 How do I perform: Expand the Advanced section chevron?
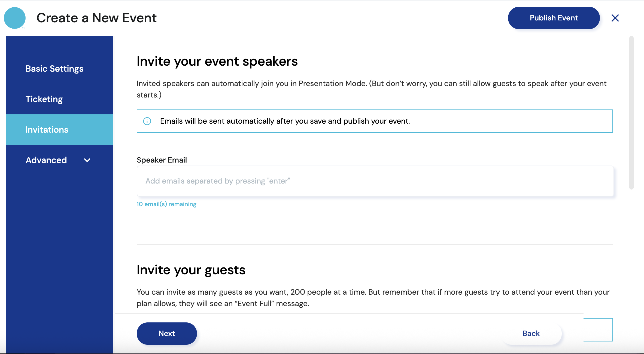(87, 160)
